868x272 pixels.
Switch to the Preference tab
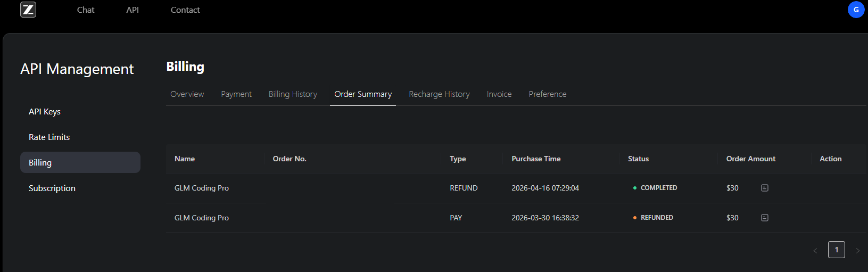coord(548,94)
